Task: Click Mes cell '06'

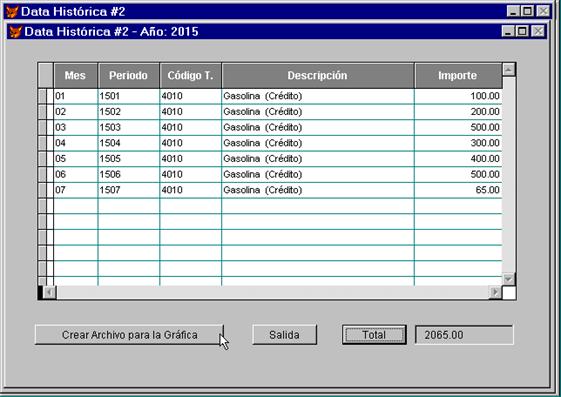Action: click(75, 175)
